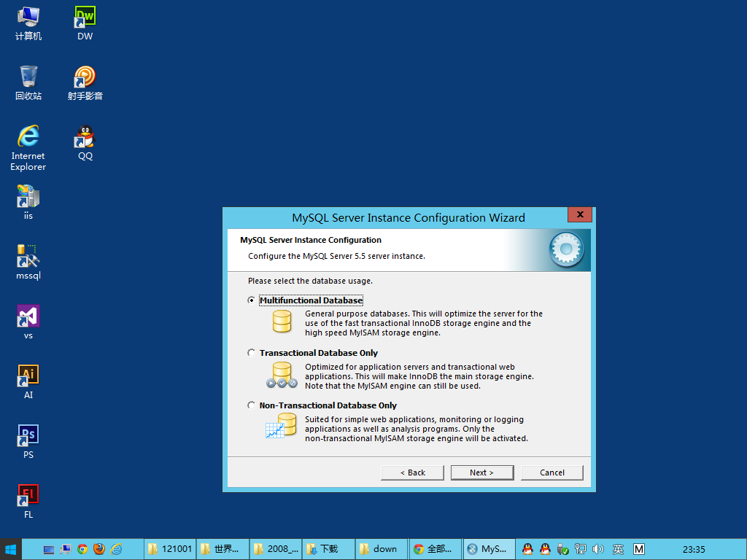Click 'Configure the MySQL Server 5.5 server instance.' text
This screenshot has height=560, width=747.
click(336, 256)
